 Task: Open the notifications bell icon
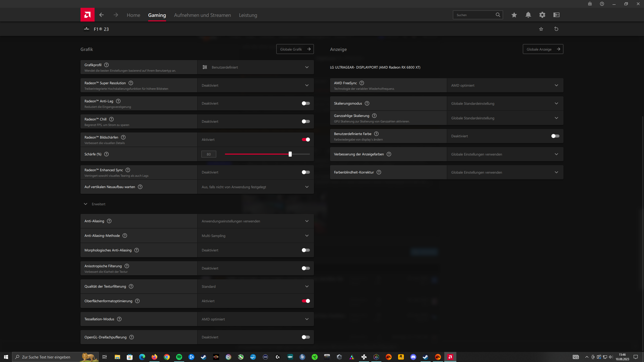point(528,15)
